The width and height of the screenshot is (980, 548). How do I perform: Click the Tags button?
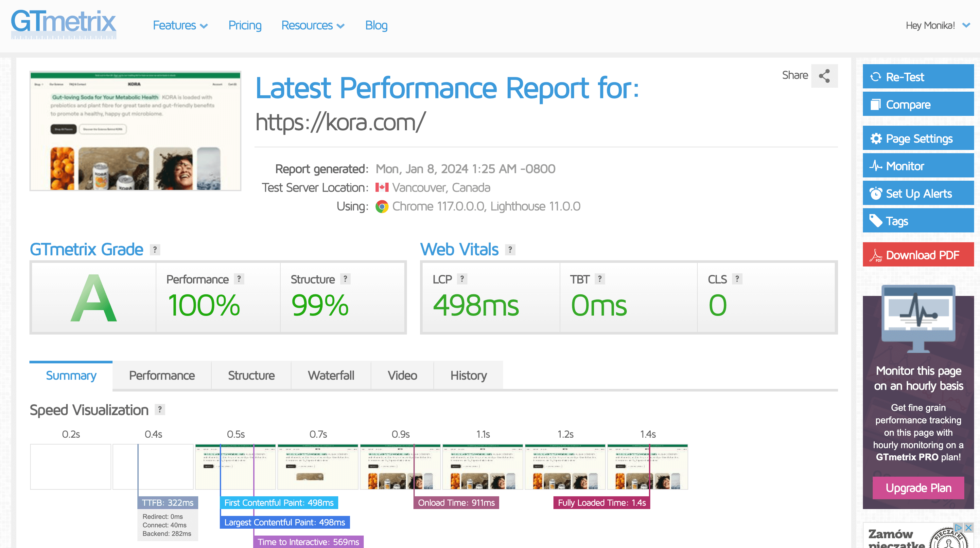[x=918, y=221]
